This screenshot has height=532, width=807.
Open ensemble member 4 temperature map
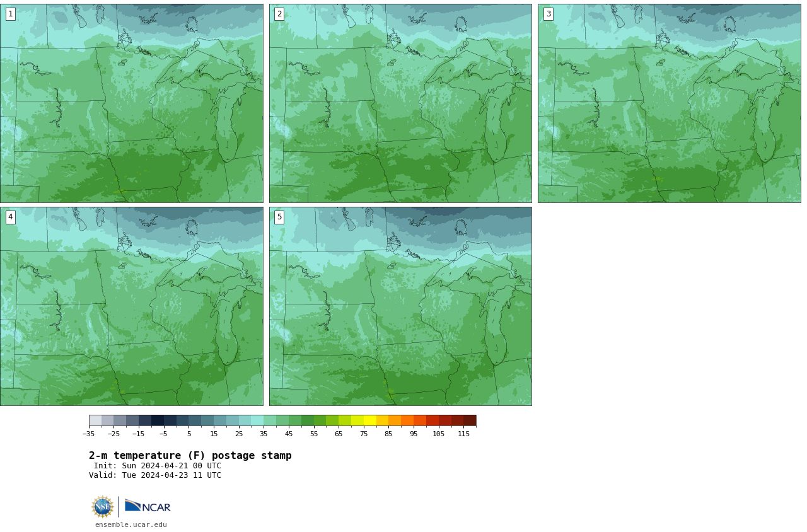coord(132,306)
